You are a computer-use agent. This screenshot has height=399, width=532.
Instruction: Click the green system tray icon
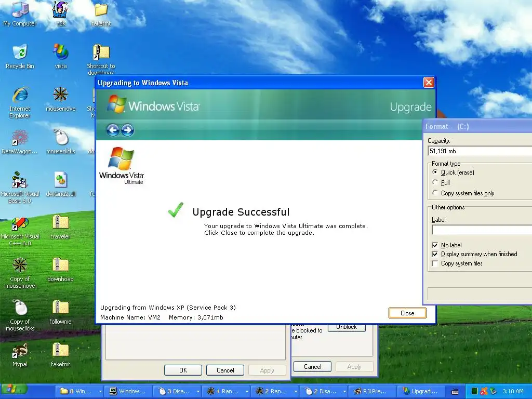click(475, 391)
